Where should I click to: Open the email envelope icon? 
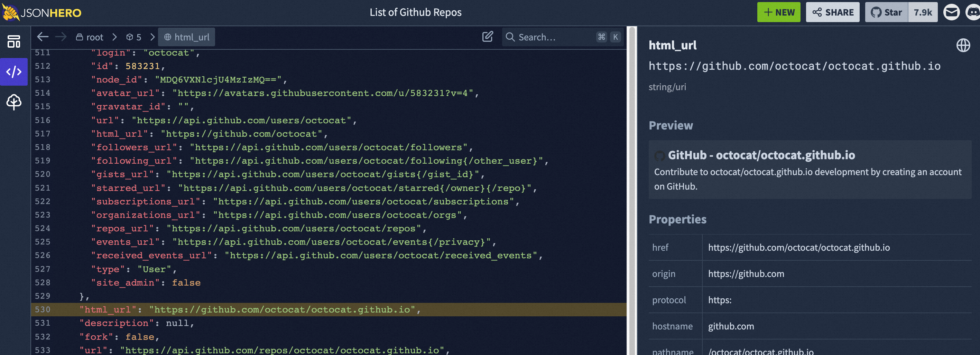tap(951, 12)
